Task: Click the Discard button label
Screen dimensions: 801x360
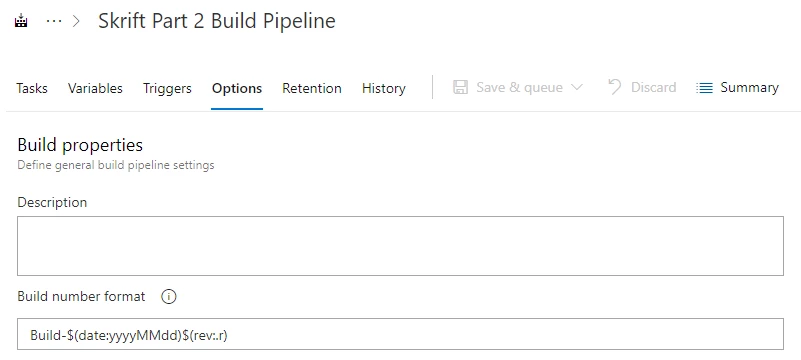Action: coord(653,87)
